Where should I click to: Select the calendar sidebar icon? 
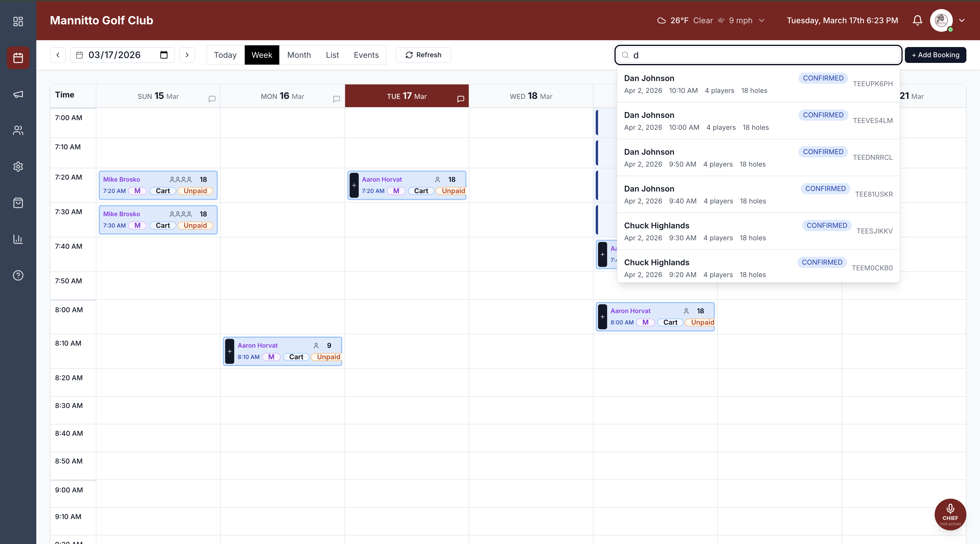click(18, 58)
